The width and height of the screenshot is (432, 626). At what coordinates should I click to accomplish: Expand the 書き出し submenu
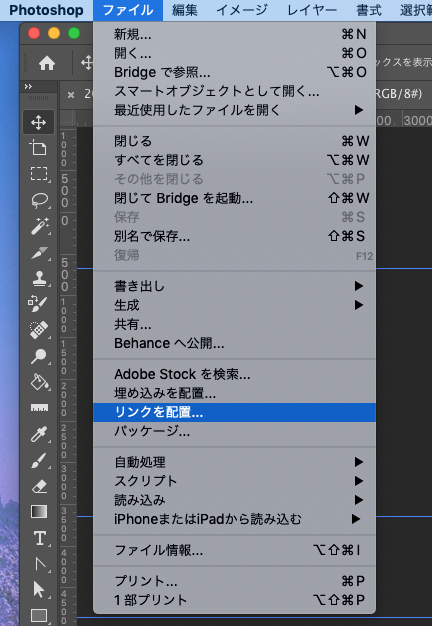[x=234, y=286]
